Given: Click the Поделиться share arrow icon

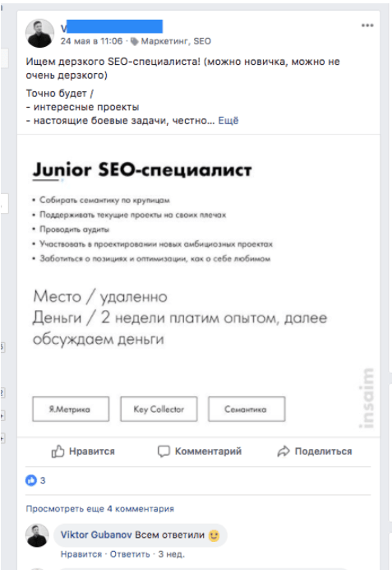Looking at the screenshot, I should (284, 451).
